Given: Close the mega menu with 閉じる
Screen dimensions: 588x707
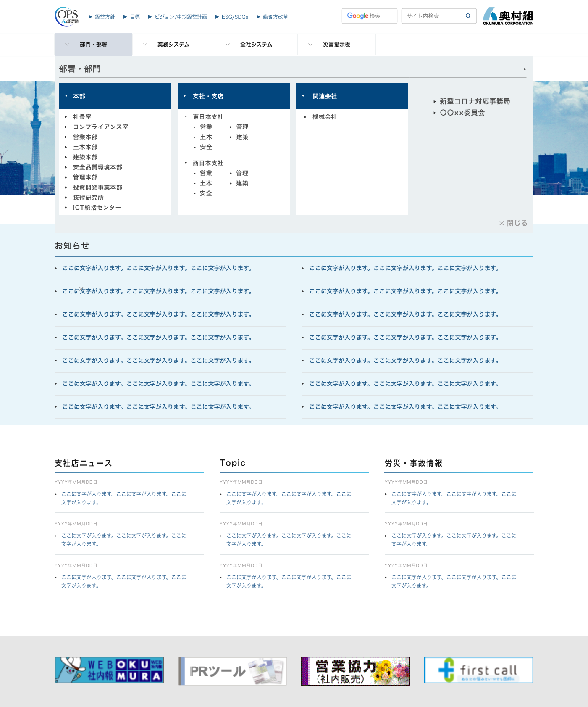Looking at the screenshot, I should pos(513,223).
